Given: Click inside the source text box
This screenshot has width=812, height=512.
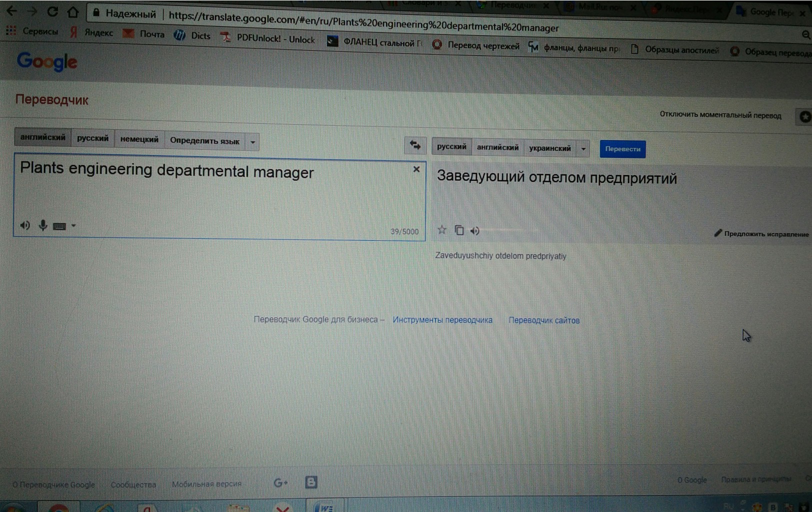Looking at the screenshot, I should (219, 196).
